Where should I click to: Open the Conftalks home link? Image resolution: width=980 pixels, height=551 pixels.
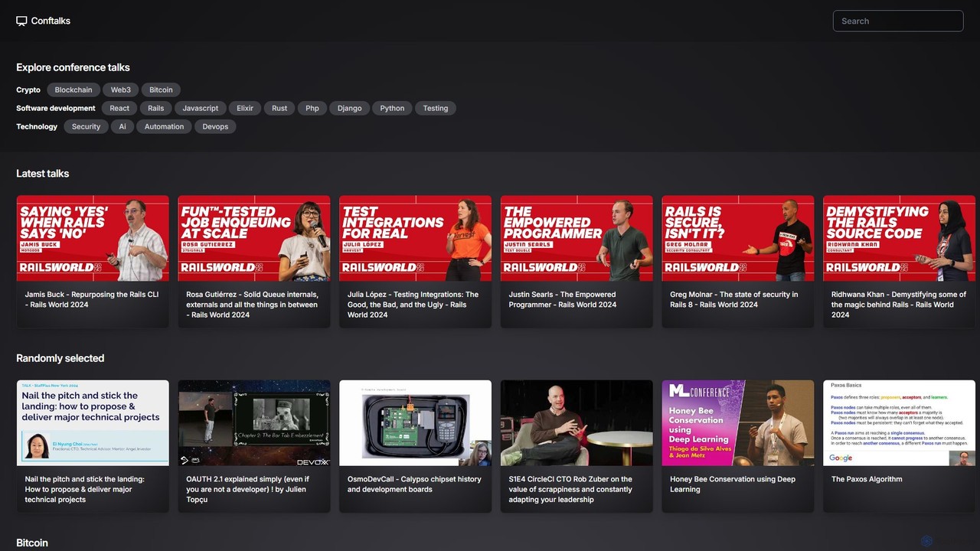pyautogui.click(x=43, y=21)
